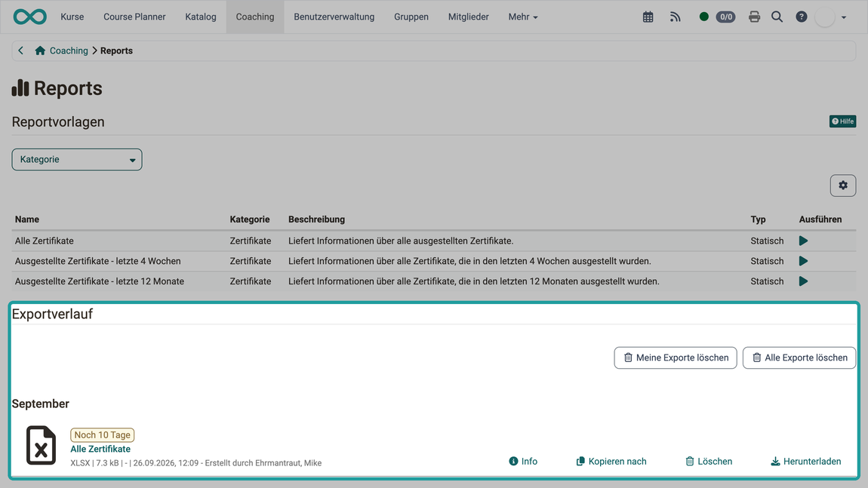868x488 pixels.
Task: Click Meine Exporte löschen button
Action: pyautogui.click(x=676, y=358)
